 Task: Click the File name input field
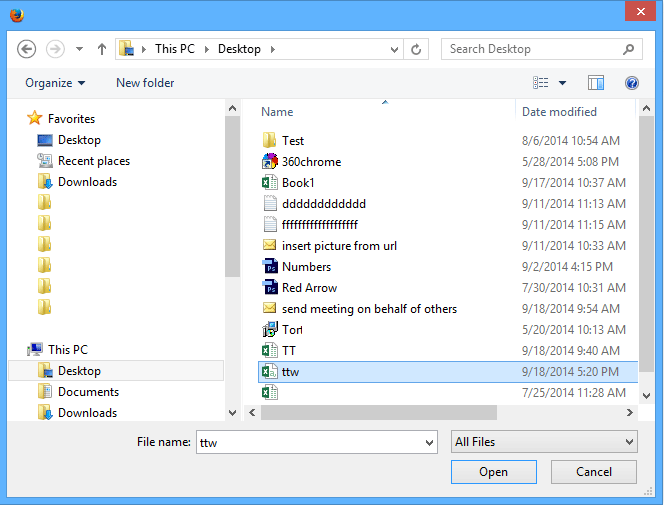[309, 442]
